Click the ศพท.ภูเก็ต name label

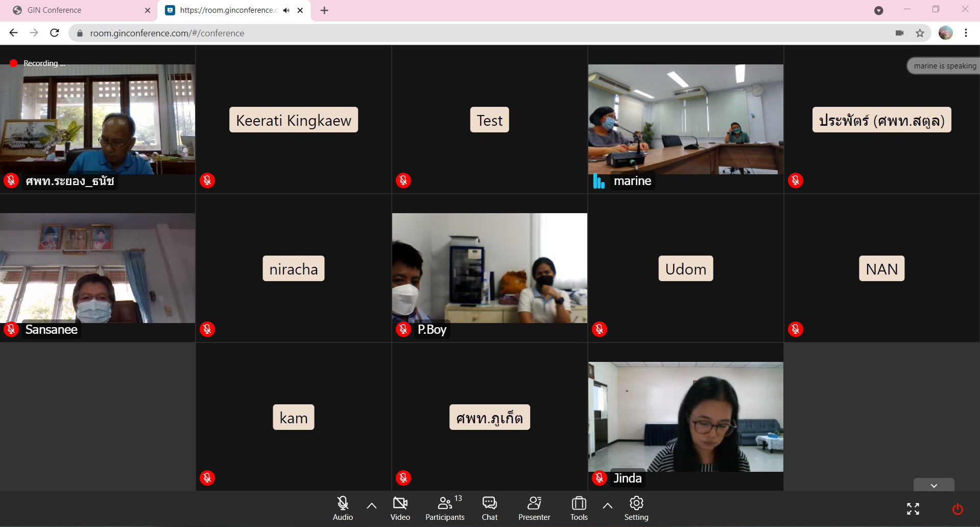point(489,418)
